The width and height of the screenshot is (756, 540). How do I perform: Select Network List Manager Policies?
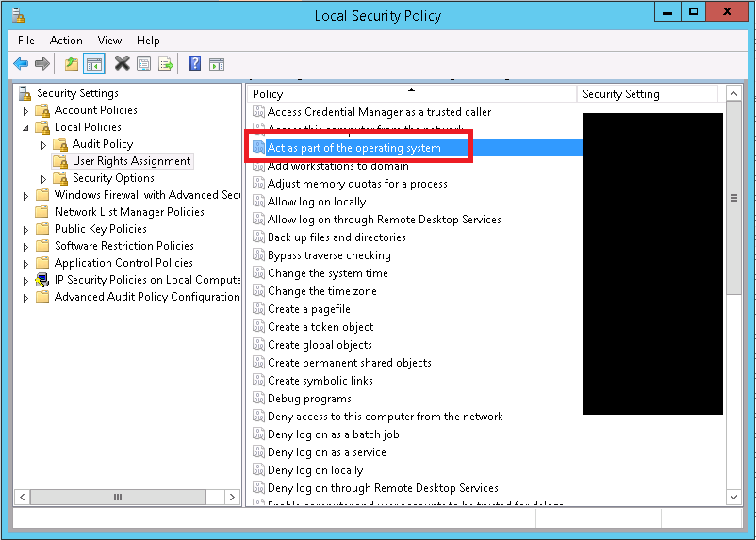[129, 212]
